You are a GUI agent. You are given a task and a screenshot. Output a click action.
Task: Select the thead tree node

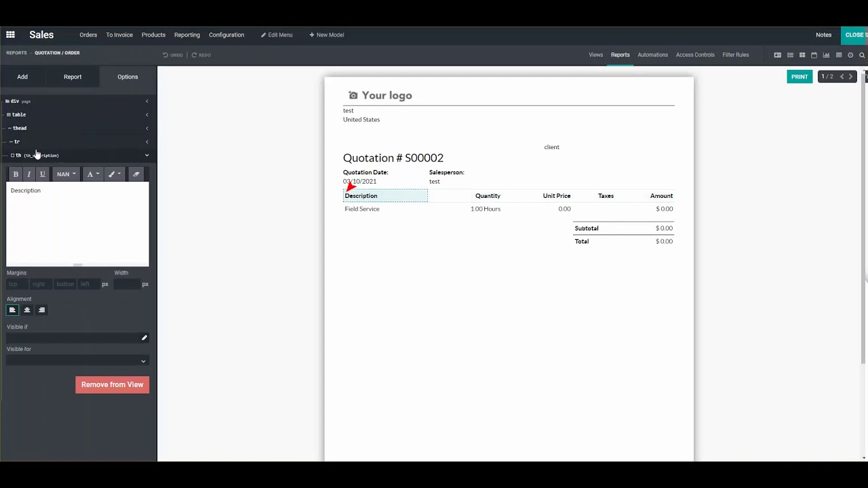18,128
